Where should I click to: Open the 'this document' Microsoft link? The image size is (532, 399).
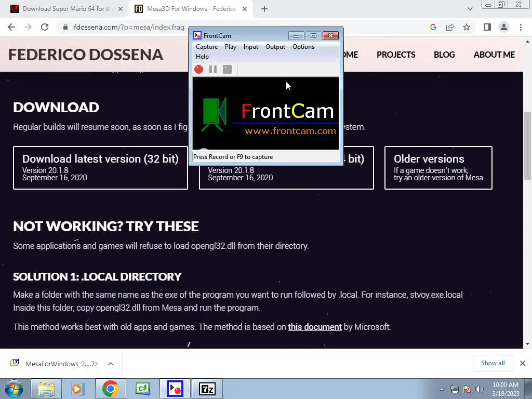pos(315,327)
